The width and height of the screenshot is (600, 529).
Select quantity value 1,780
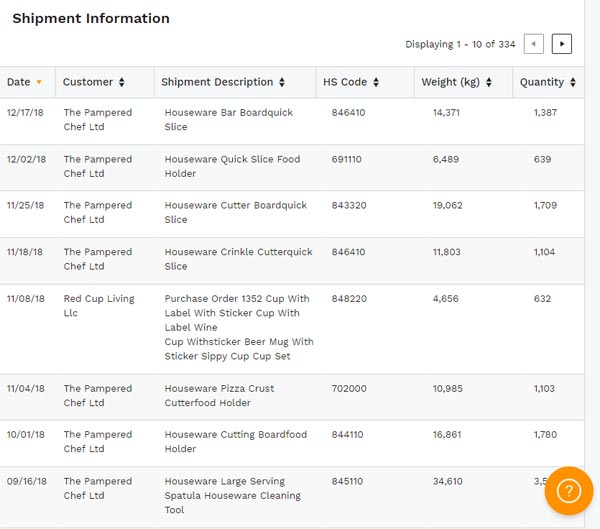(545, 434)
